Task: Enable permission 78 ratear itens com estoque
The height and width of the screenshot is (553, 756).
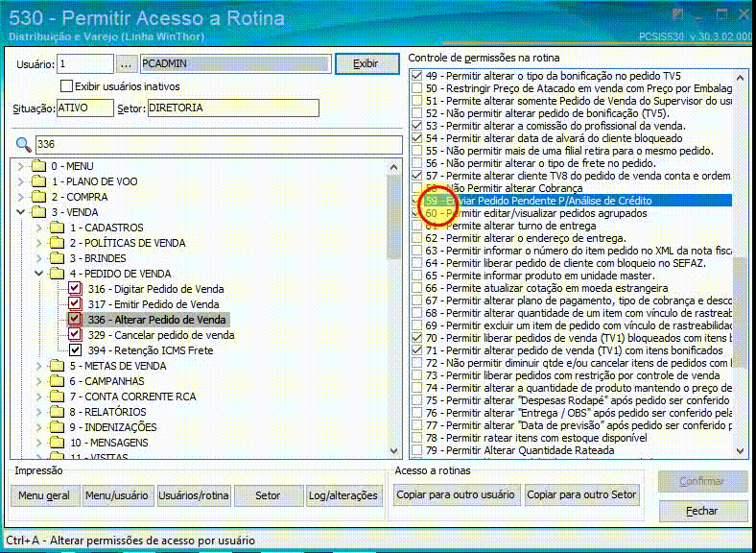Action: pyautogui.click(x=417, y=438)
